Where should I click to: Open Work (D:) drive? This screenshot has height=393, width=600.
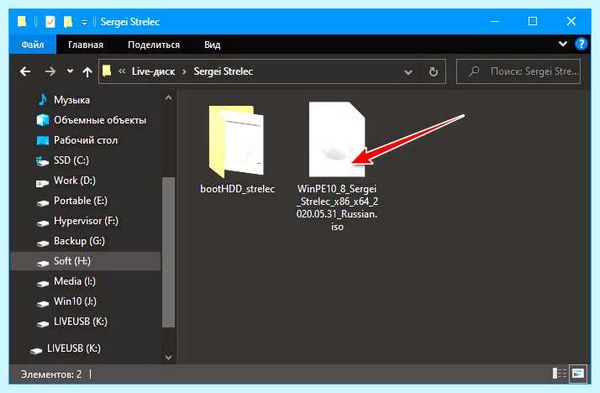[75, 181]
